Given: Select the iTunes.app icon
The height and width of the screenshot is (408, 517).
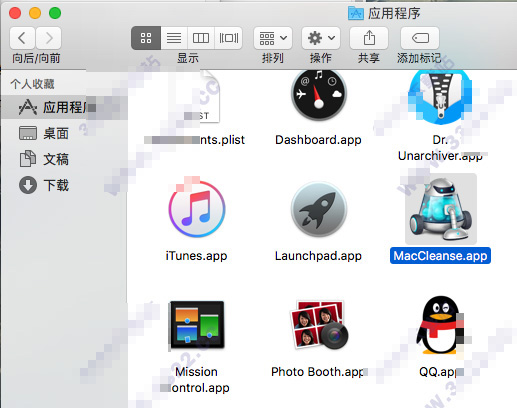Looking at the screenshot, I should [x=197, y=209].
